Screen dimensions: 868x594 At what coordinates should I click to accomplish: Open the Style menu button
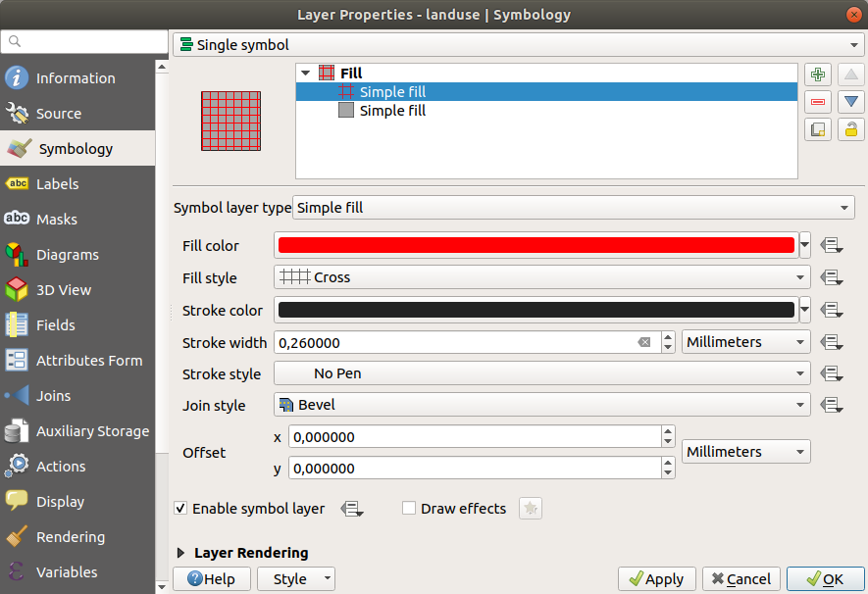(295, 578)
